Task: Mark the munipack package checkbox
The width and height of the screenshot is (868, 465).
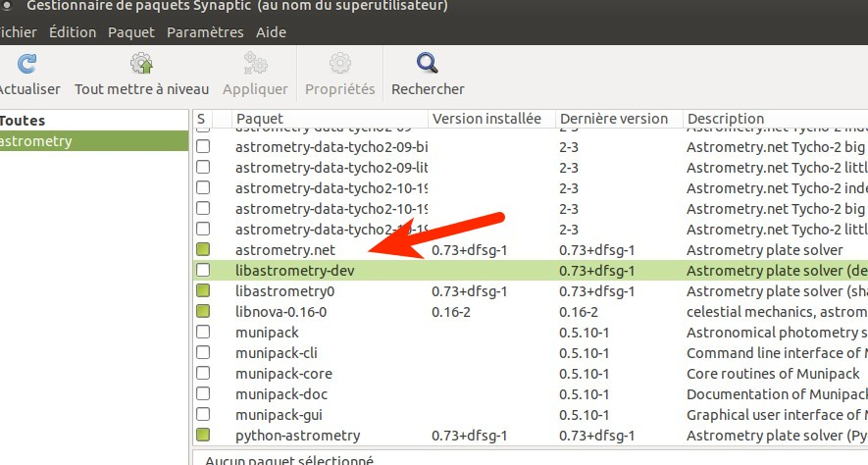Action: click(x=203, y=332)
